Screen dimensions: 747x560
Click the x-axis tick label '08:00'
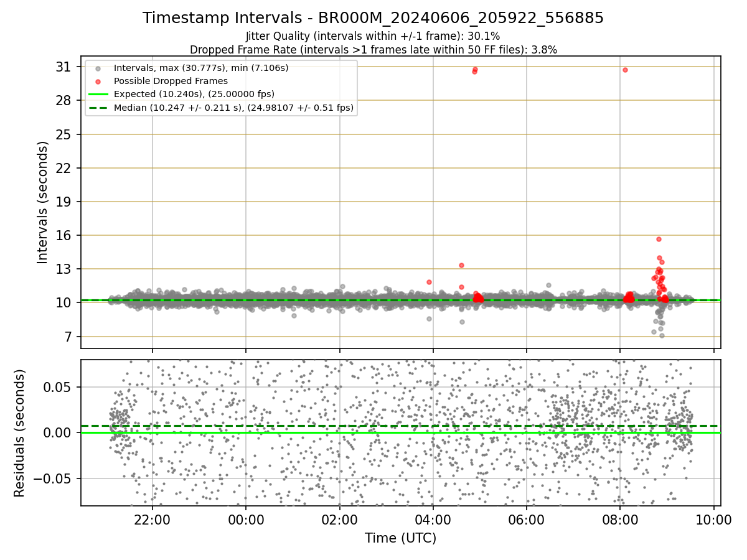[620, 520]
